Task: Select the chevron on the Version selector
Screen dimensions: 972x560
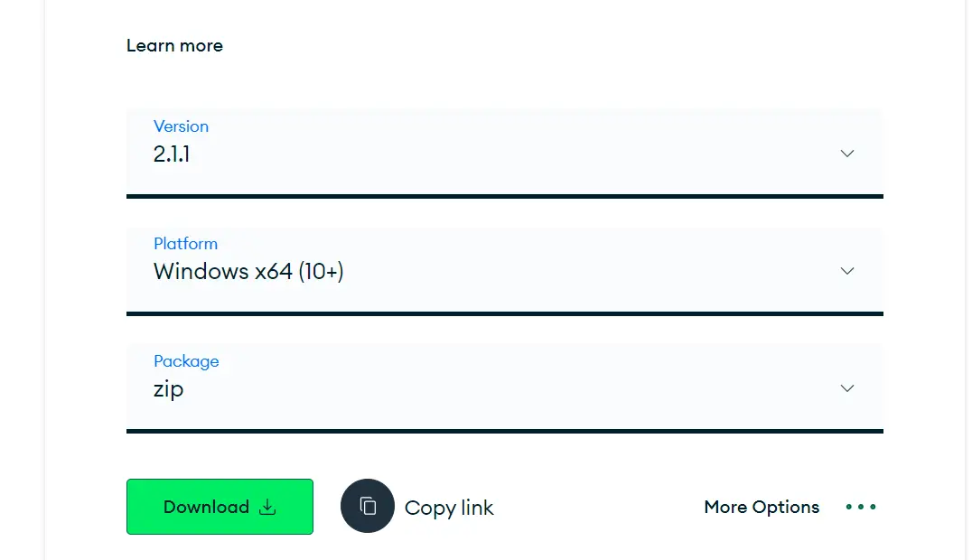Action: [x=846, y=154]
